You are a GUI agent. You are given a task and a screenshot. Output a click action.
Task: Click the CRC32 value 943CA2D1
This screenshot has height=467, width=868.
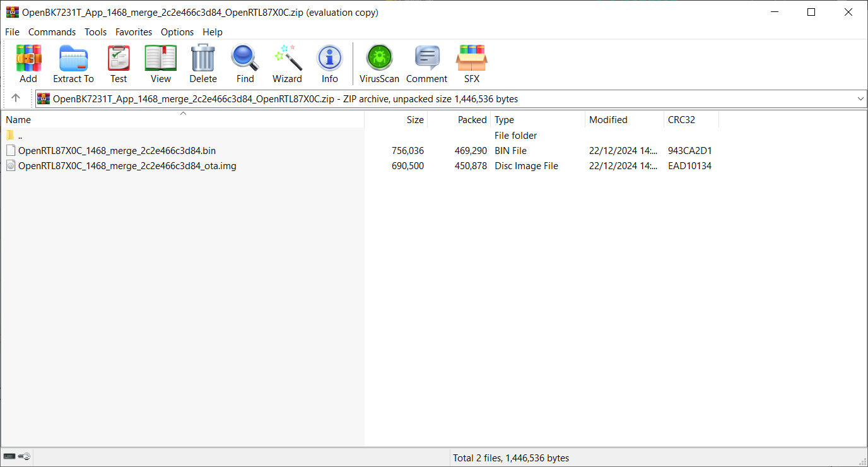click(690, 150)
